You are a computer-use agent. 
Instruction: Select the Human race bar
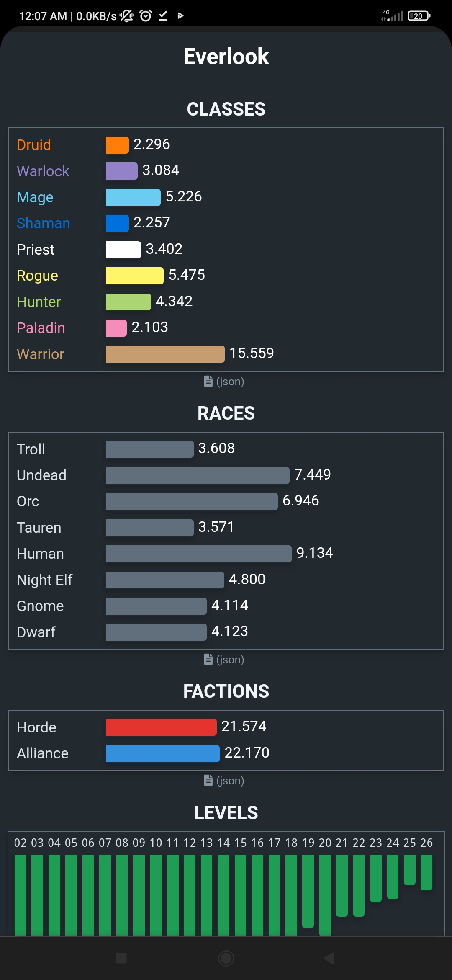pyautogui.click(x=199, y=554)
